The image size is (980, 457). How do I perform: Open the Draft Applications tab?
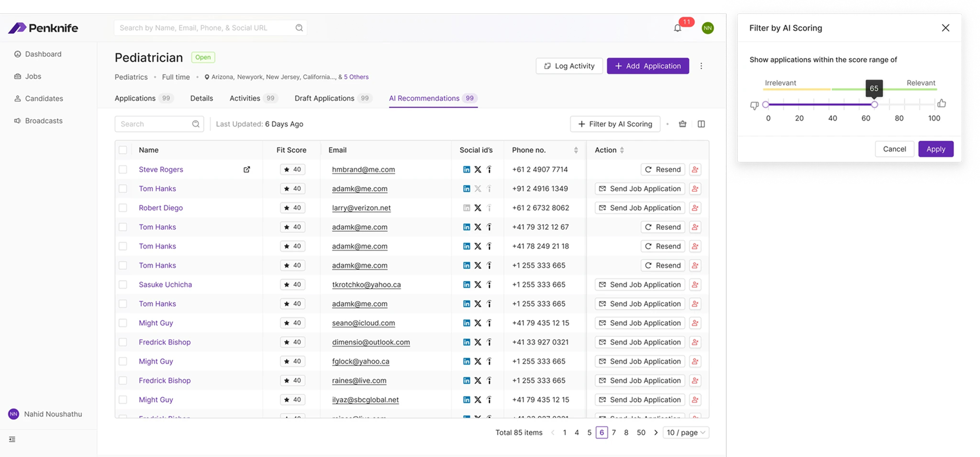tap(333, 98)
